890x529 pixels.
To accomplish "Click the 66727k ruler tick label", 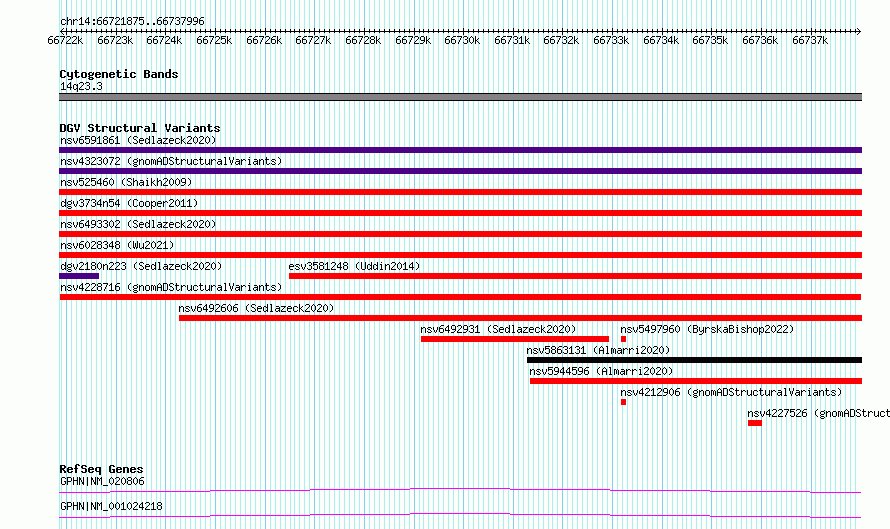I will coord(313,40).
